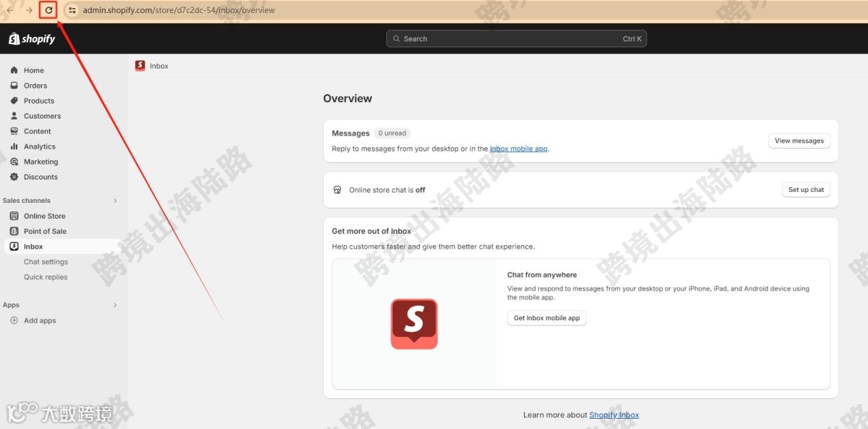Screen dimensions: 868x429
Task: Click the Analytics bar chart icon
Action: (x=14, y=146)
